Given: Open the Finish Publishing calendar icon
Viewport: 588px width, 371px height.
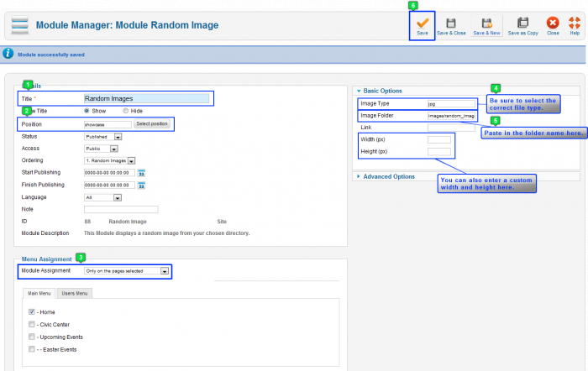Looking at the screenshot, I should pyautogui.click(x=141, y=185).
